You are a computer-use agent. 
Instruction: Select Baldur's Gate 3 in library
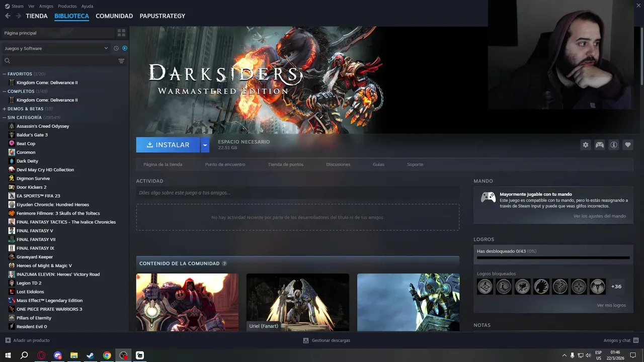click(32, 135)
